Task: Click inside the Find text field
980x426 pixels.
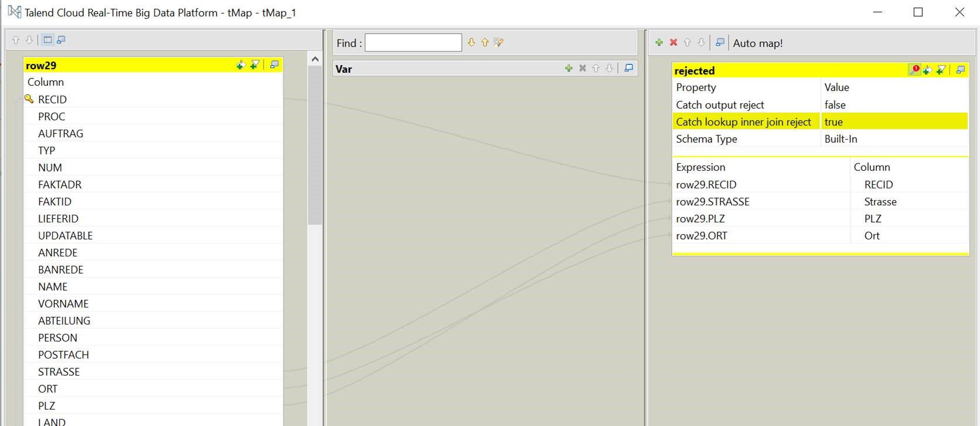Action: (x=413, y=43)
